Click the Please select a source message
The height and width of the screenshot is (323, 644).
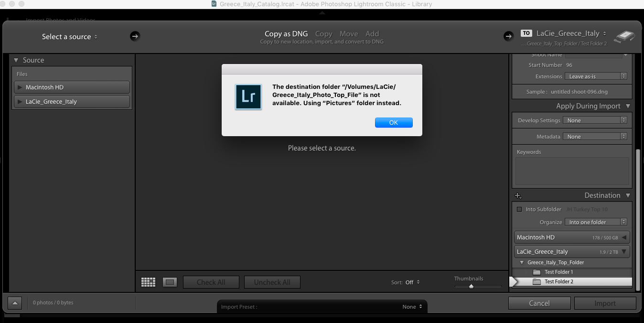pos(322,148)
